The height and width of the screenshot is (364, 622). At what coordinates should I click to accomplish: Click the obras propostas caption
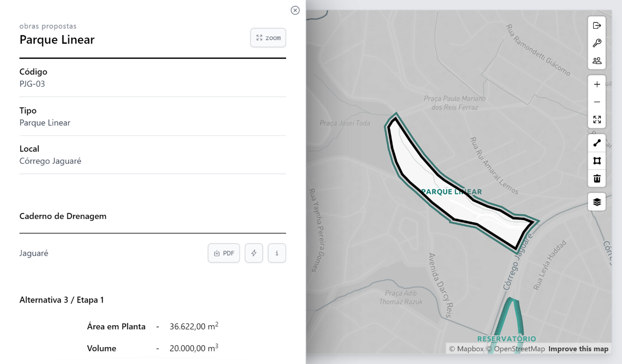48,26
